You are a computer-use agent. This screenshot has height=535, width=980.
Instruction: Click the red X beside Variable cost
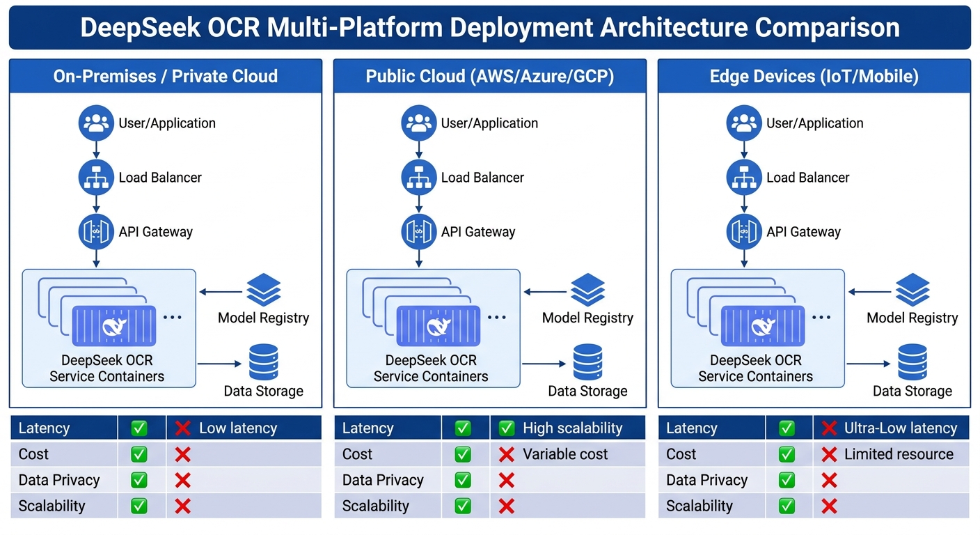(507, 455)
